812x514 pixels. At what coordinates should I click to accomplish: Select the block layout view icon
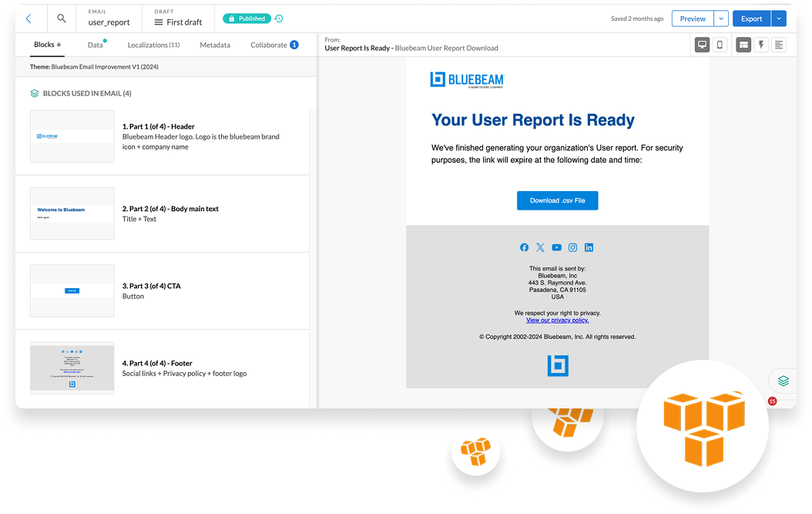pyautogui.click(x=744, y=45)
